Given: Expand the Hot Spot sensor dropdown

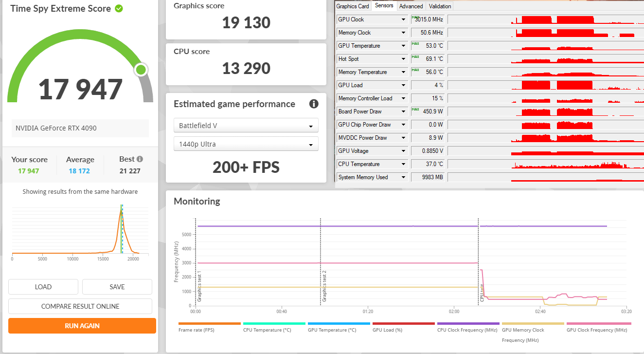Looking at the screenshot, I should click(x=403, y=59).
